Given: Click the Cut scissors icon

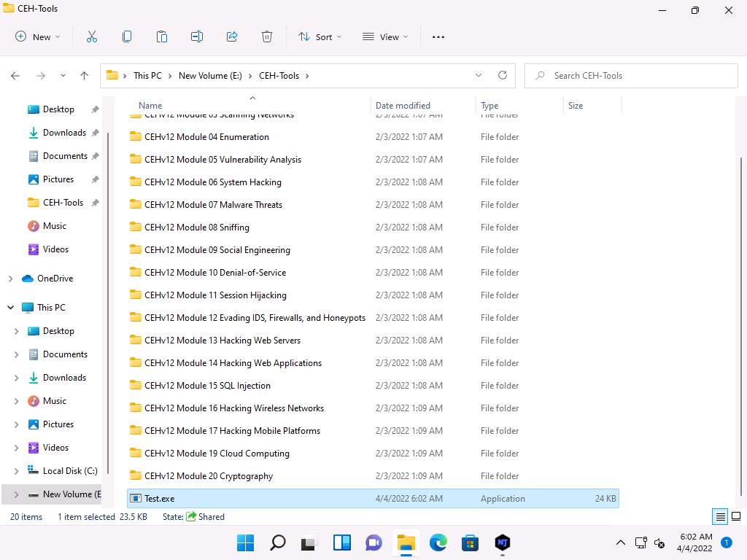Looking at the screenshot, I should (x=92, y=36).
